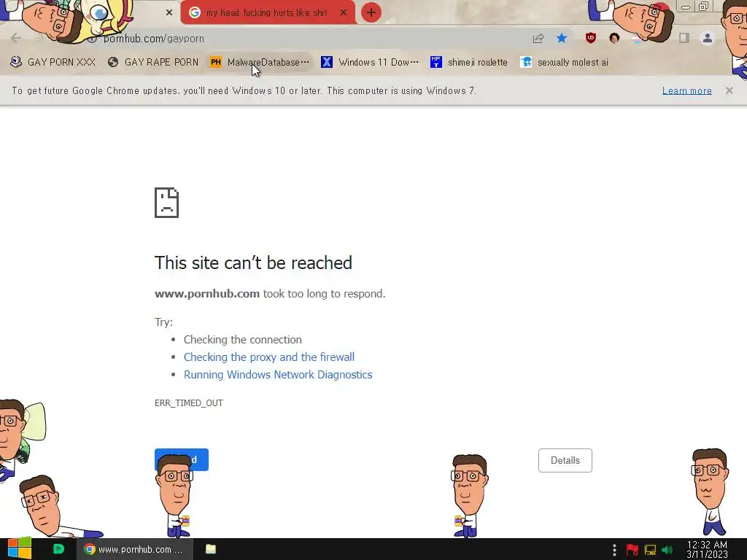Click the address bar URL field

coord(305,39)
